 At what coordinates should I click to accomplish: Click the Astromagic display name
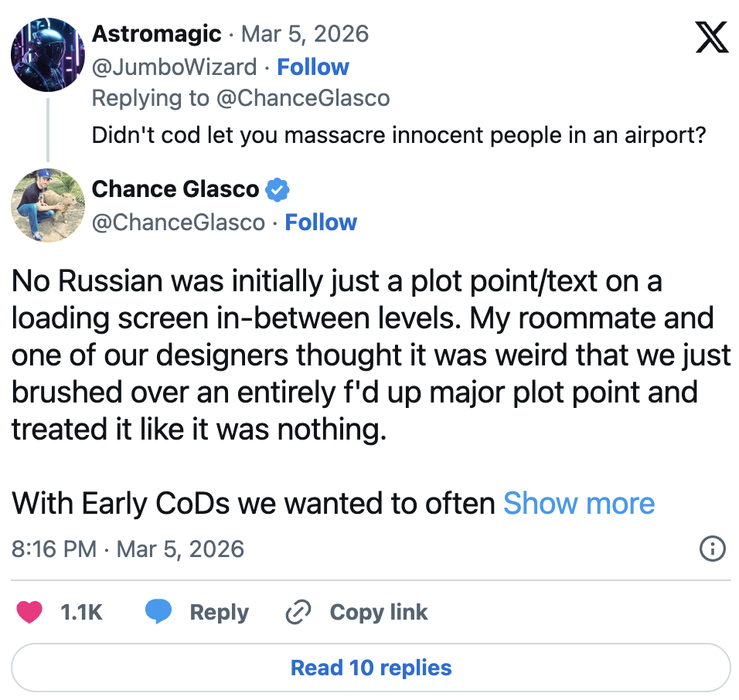[x=156, y=34]
